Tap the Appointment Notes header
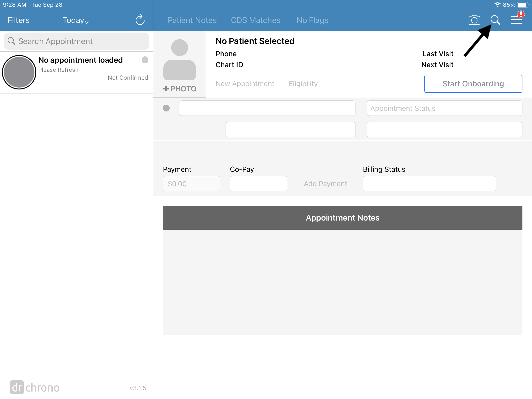532x399 pixels. (343, 218)
